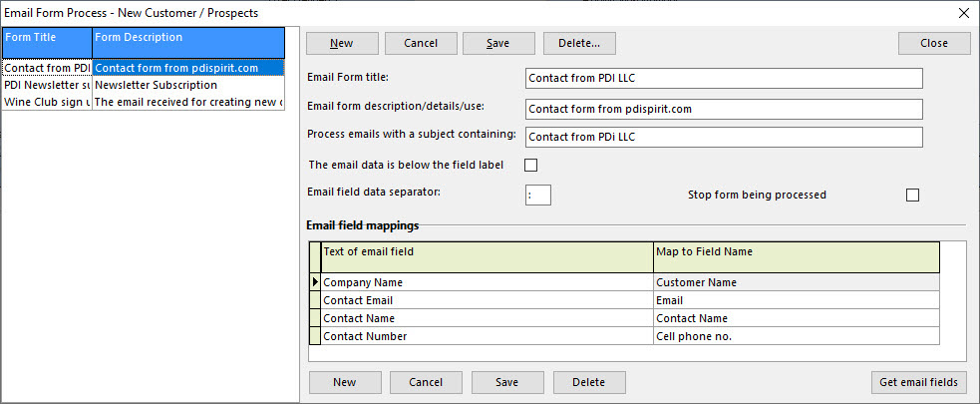Screen dimensions: 980x404
Task: Click the Form Description column header
Action: [187, 38]
